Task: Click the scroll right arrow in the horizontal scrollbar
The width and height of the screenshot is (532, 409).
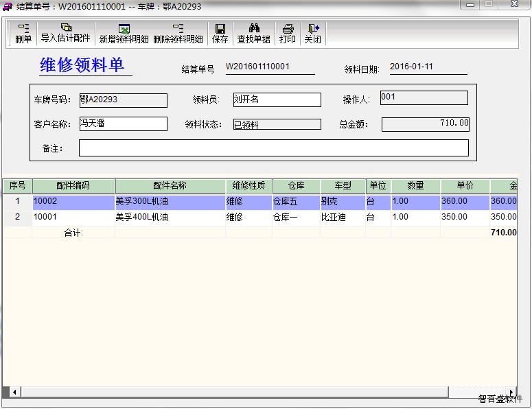Action: [511, 391]
